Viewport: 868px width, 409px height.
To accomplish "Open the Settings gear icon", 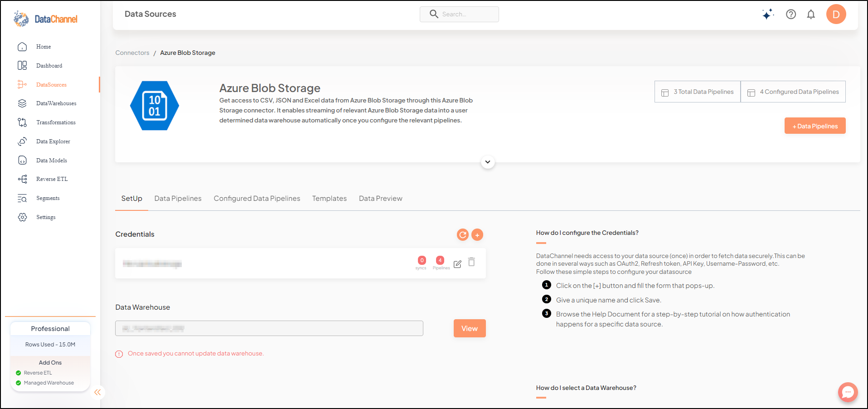I will click(x=22, y=217).
